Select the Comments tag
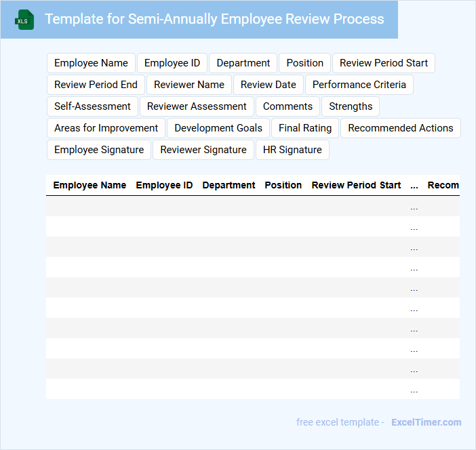The width and height of the screenshot is (476, 450). point(287,106)
